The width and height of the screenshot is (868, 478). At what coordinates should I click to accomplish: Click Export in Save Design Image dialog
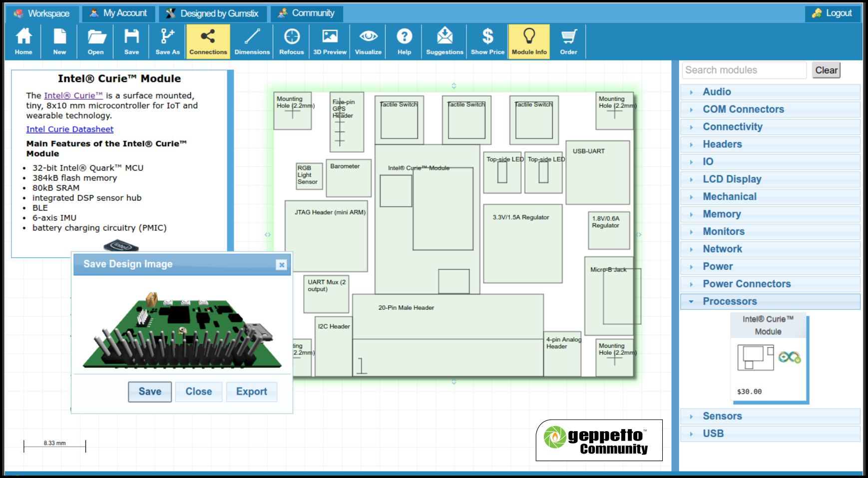(x=252, y=392)
